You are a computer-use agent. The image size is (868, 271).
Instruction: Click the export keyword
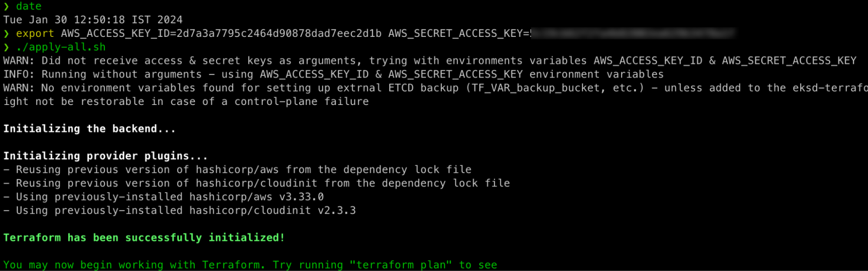35,34
